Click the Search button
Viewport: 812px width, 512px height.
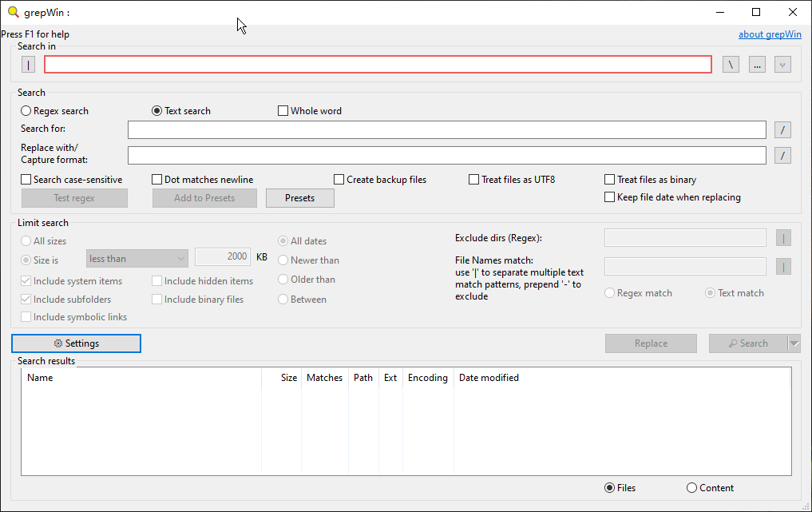(x=748, y=343)
